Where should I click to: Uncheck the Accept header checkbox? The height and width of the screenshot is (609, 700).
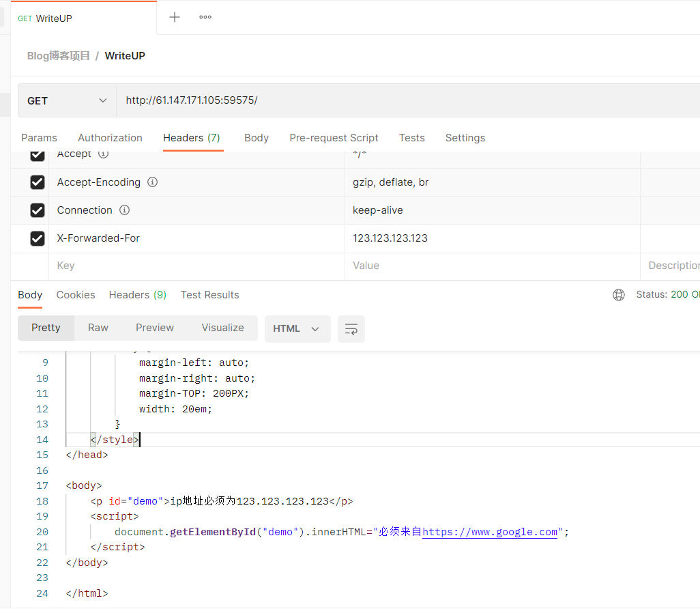[x=38, y=155]
